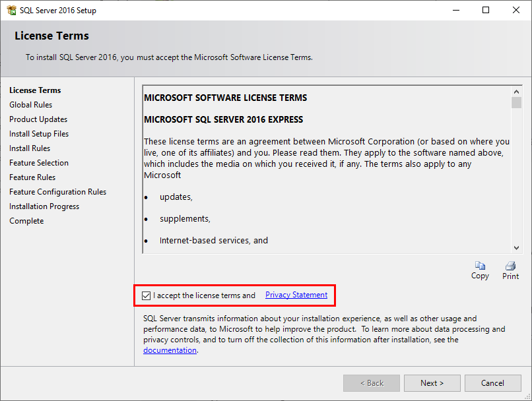The height and width of the screenshot is (401, 532).
Task: Select Global Rules in the sidebar
Action: click(30, 104)
